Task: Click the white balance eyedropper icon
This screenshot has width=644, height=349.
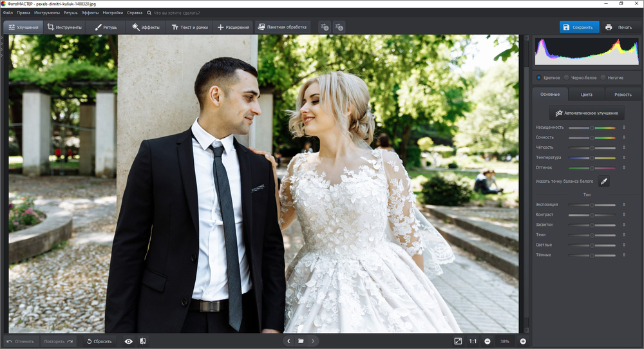Action: (x=604, y=182)
